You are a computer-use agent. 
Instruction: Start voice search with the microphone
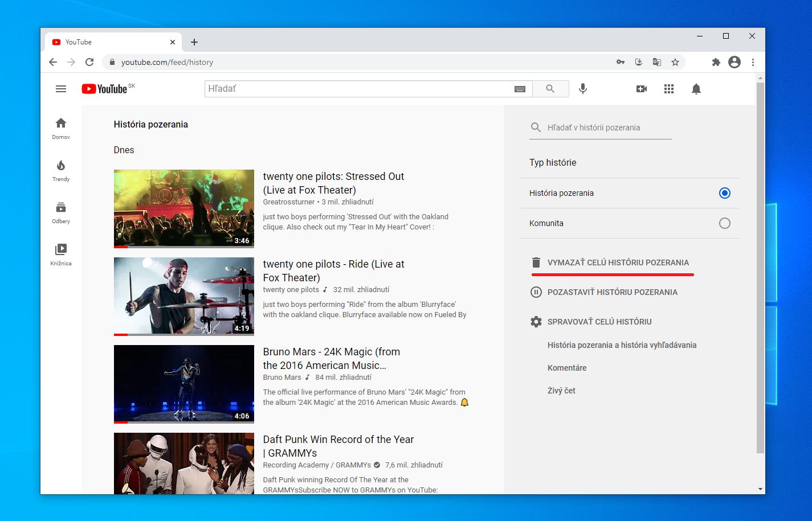pos(583,89)
